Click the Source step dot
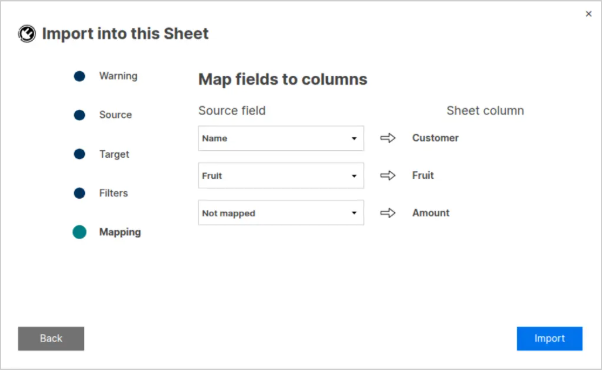This screenshot has height=371, width=603. point(79,115)
